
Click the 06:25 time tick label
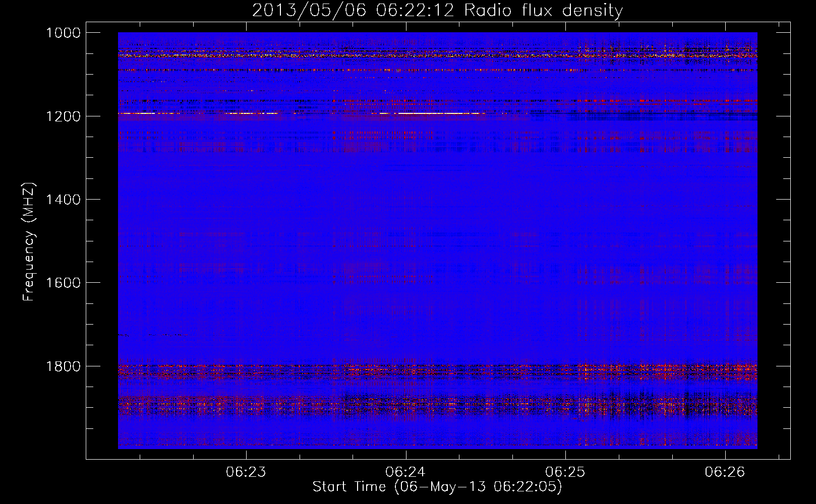point(565,472)
